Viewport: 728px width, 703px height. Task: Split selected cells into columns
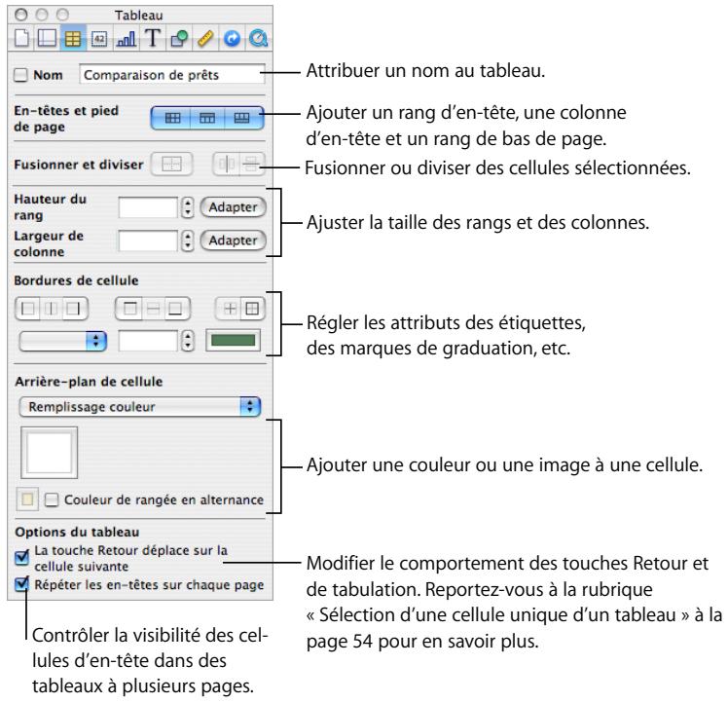pos(227,164)
